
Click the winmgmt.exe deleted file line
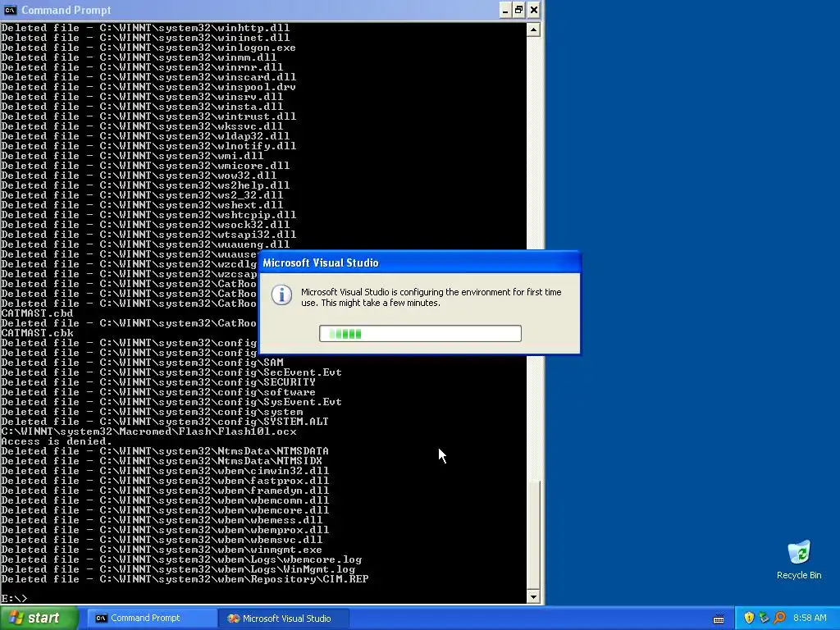pyautogui.click(x=162, y=550)
